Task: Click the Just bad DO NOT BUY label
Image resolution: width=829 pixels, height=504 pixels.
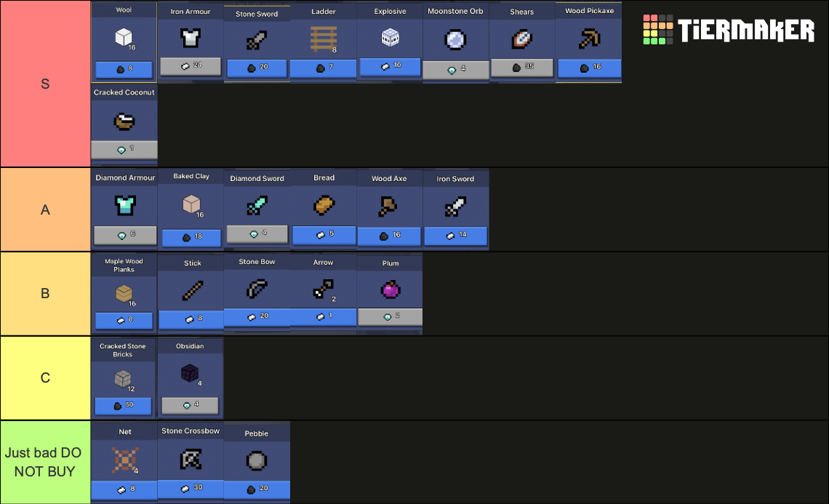Action: (x=45, y=462)
